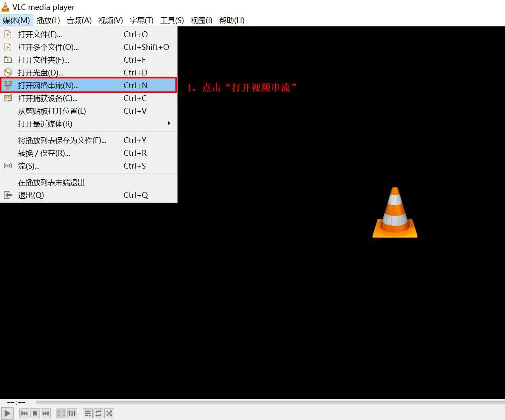
Task: Toggle loop repeat mode
Action: tap(98, 413)
